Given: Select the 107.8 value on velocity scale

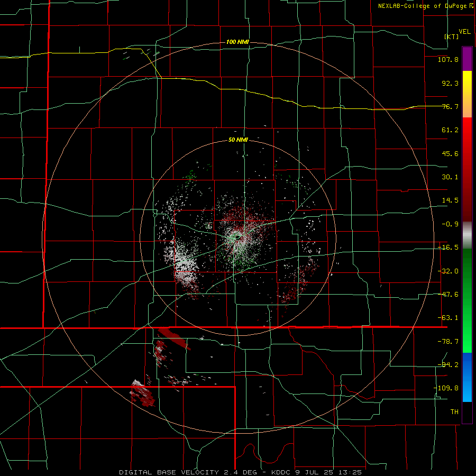Looking at the screenshot, I should [x=448, y=59].
